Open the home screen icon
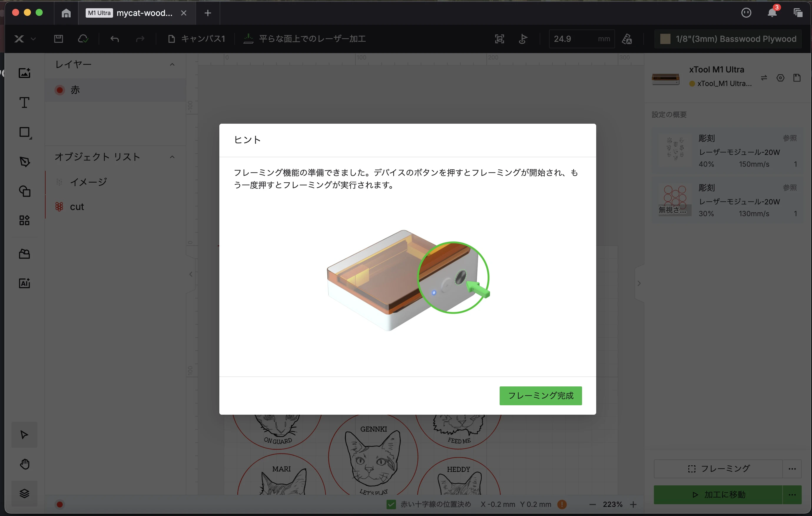The width and height of the screenshot is (812, 516). tap(66, 13)
